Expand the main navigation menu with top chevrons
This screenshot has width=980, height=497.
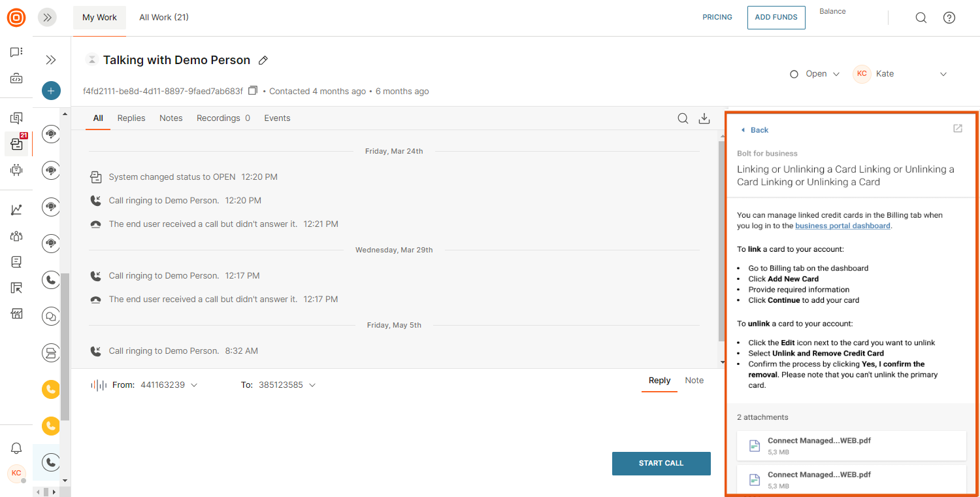tap(47, 18)
